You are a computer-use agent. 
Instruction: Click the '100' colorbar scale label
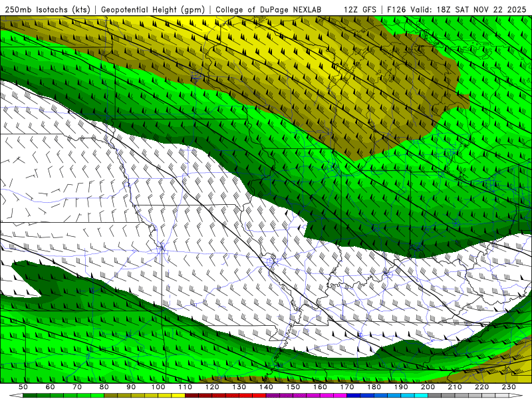tap(158, 387)
